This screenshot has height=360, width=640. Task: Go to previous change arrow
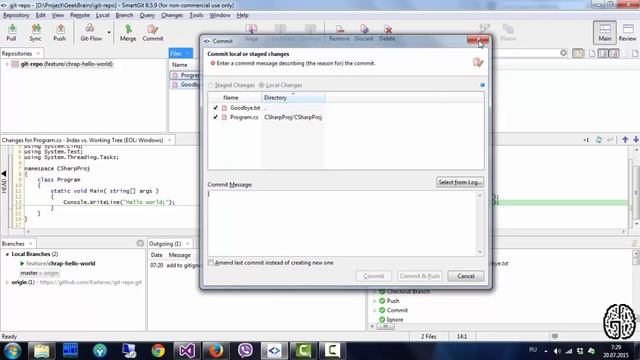pos(625,140)
